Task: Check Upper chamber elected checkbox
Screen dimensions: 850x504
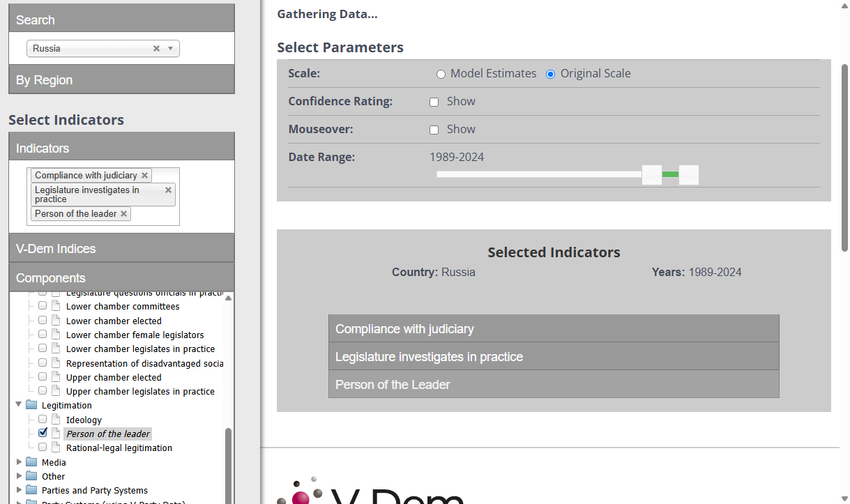Action: pos(43,376)
